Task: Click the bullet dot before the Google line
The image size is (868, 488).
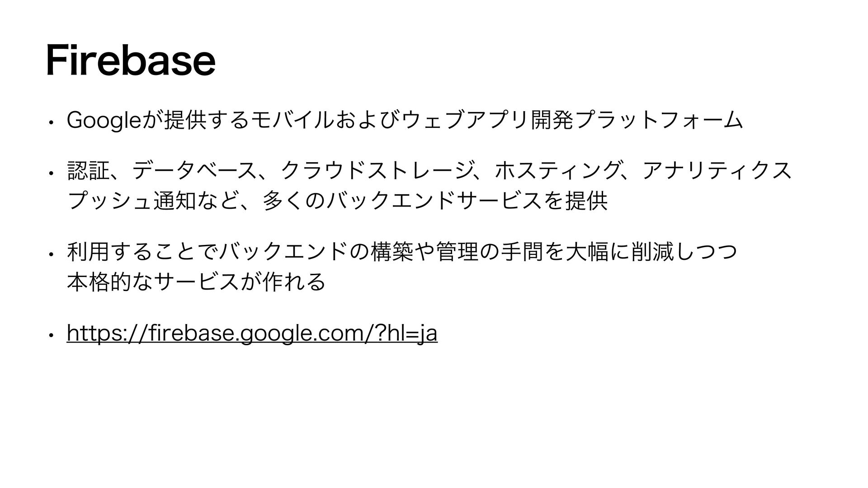Action: tap(52, 122)
